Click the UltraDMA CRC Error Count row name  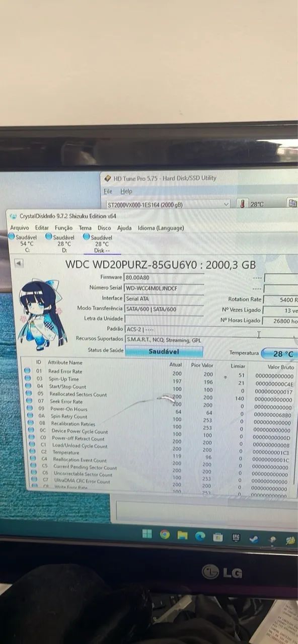[82, 481]
